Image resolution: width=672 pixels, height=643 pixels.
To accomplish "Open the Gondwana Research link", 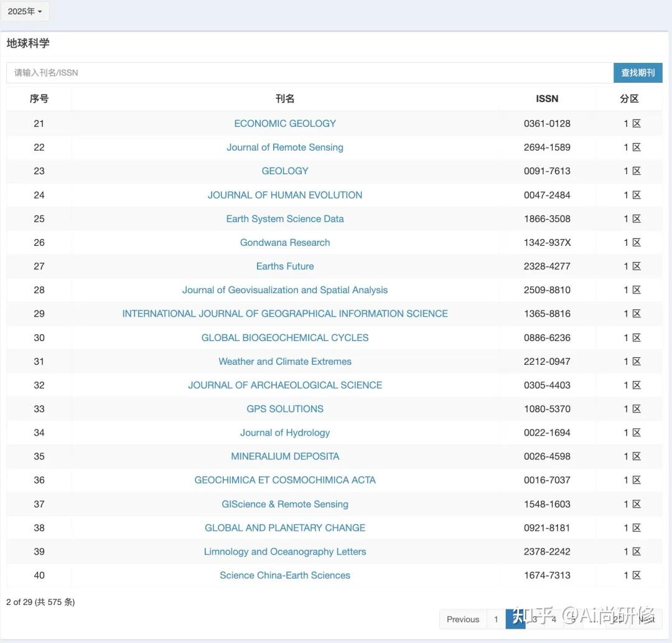I will (285, 243).
